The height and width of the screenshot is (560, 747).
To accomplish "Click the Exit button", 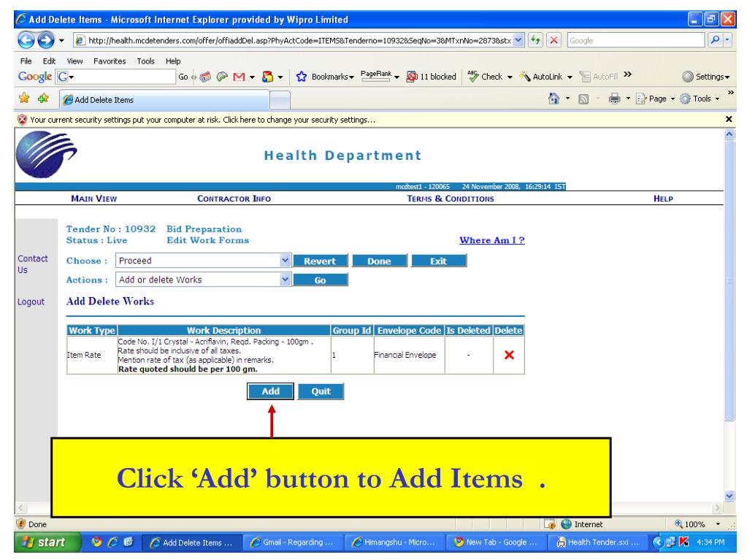I will [x=438, y=261].
